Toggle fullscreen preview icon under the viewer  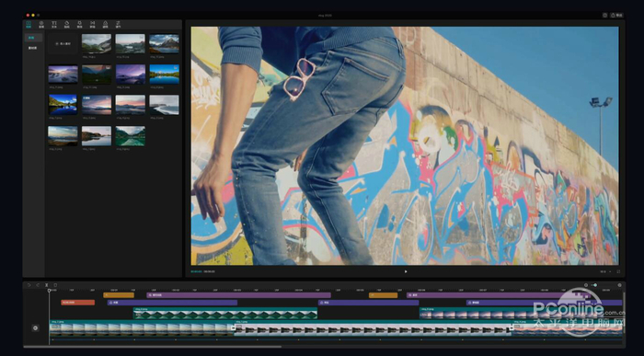(x=618, y=271)
